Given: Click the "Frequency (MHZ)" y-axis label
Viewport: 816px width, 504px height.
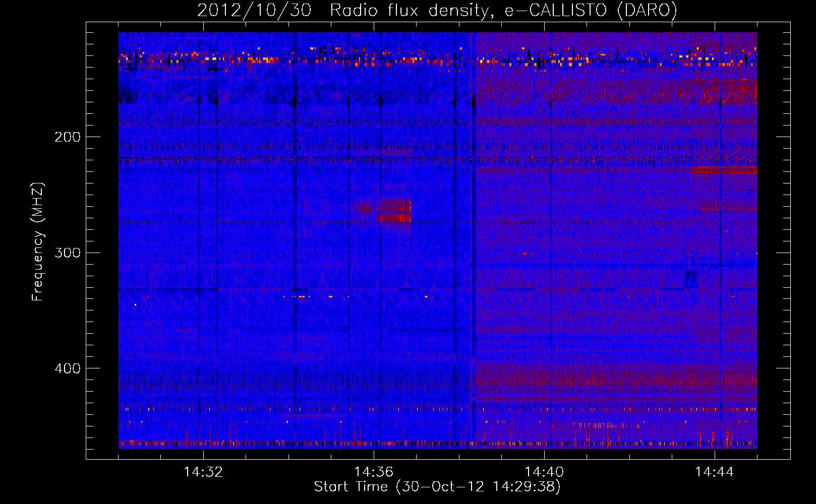Looking at the screenshot, I should 38,242.
